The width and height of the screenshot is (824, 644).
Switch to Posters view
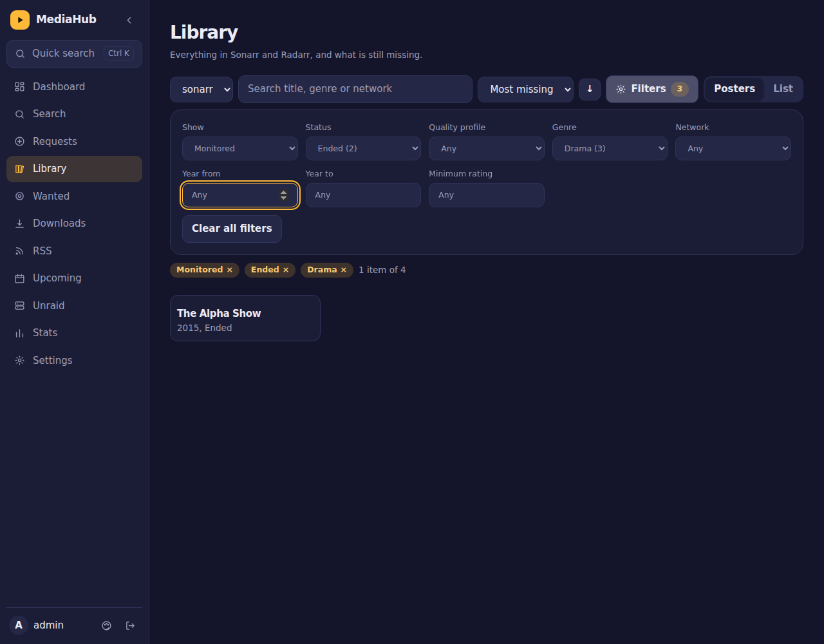point(735,89)
